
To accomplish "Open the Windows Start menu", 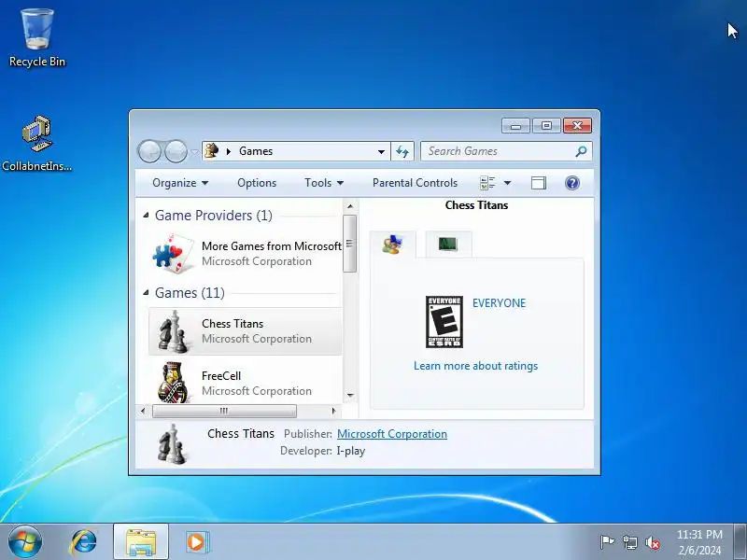I will [25, 542].
